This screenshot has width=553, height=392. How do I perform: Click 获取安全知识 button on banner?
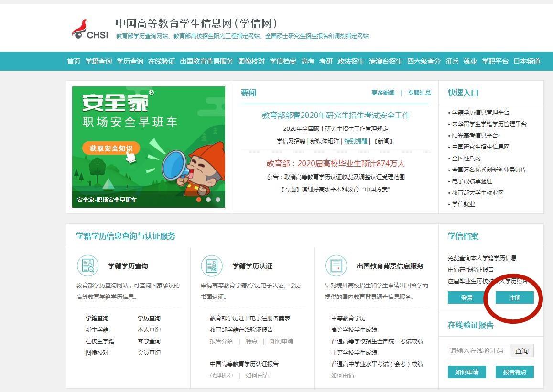[x=111, y=148]
